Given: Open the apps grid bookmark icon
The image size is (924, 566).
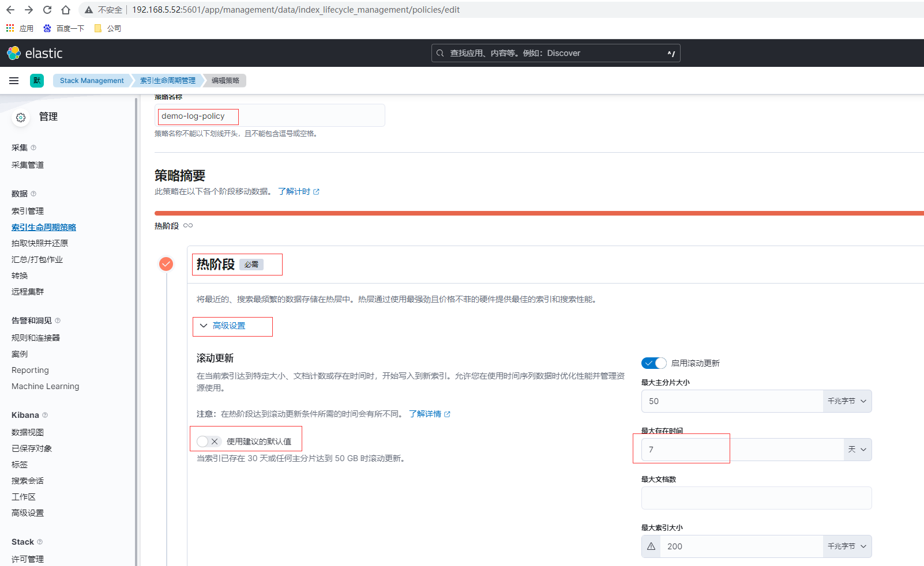Looking at the screenshot, I should 10,28.
